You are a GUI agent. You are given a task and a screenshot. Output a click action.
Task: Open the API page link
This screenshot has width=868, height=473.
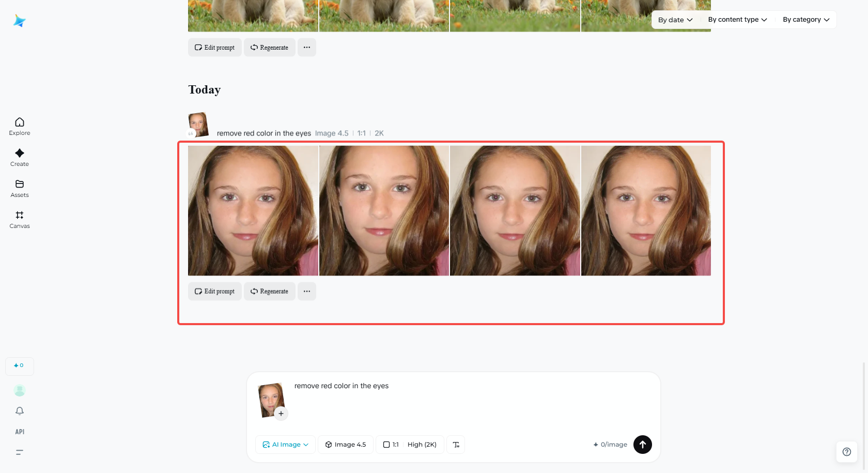click(x=20, y=431)
